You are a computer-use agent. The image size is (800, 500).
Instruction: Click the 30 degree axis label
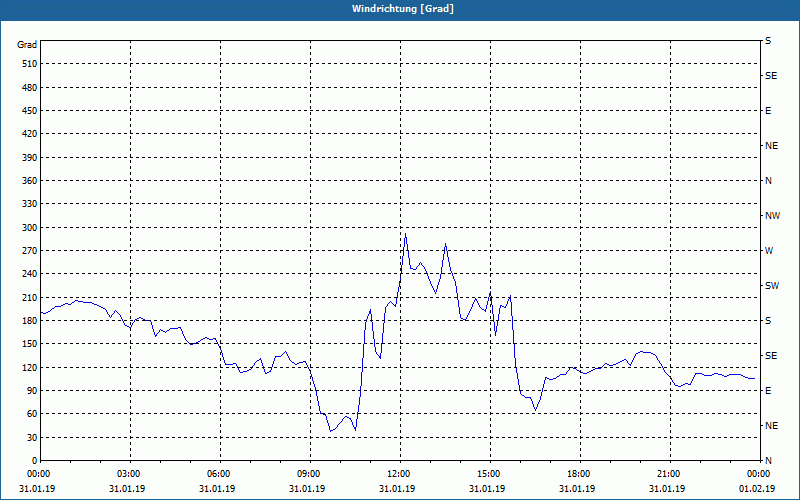32,438
